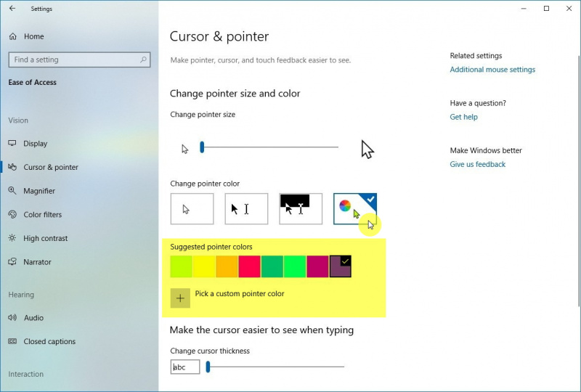Viewport: 581px width, 392px height.
Task: Select the custom color wheel pointer option
Action: 355,208
